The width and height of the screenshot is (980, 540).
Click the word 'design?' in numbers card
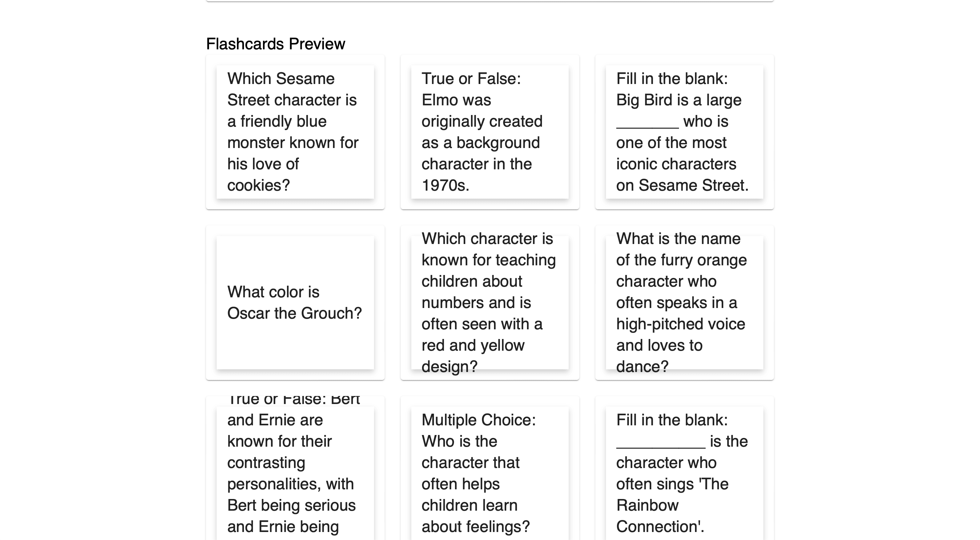click(x=449, y=366)
